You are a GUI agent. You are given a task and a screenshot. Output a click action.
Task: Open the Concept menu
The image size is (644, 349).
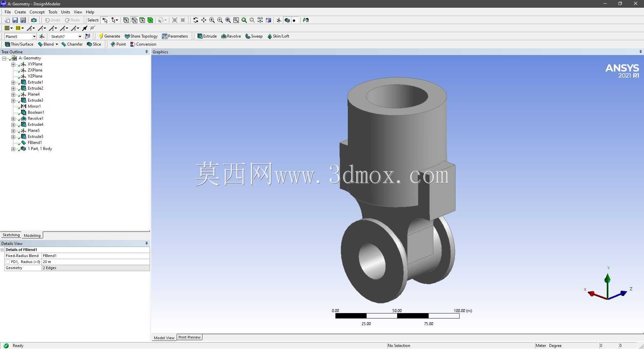[x=37, y=12]
